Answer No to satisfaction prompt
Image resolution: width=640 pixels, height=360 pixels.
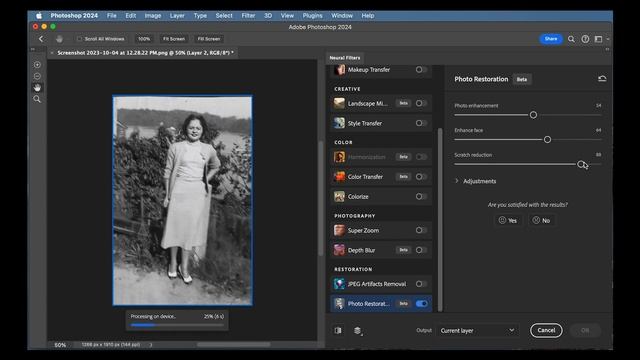(541, 220)
